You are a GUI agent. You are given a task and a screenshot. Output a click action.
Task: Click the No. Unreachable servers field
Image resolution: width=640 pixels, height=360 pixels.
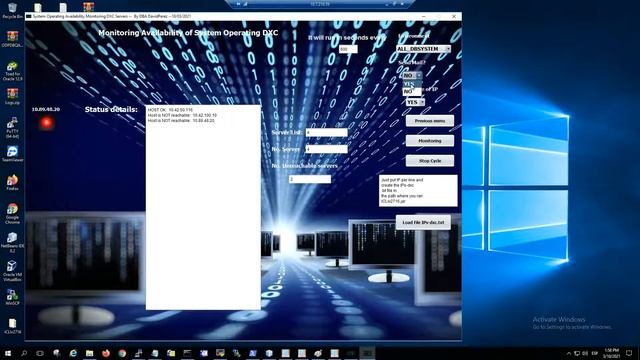pos(310,179)
